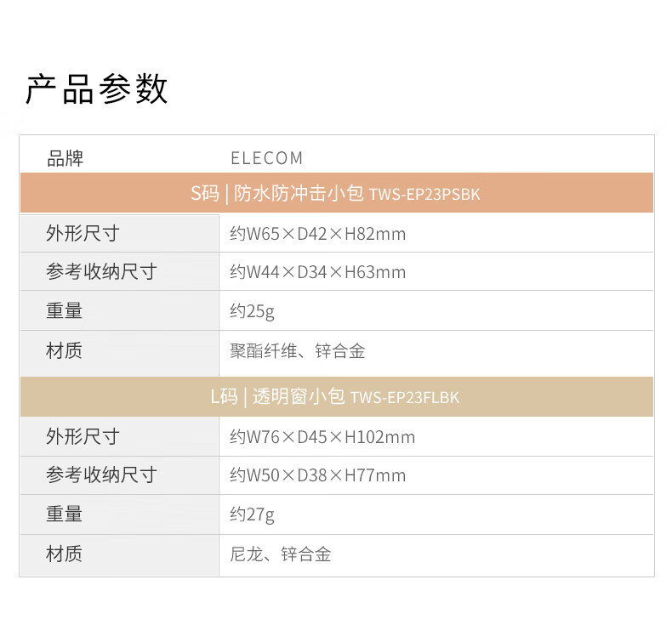Image resolution: width=672 pixels, height=642 pixels.
Task: Select the 约W76×D45×H102mm dimension value
Action: (322, 437)
